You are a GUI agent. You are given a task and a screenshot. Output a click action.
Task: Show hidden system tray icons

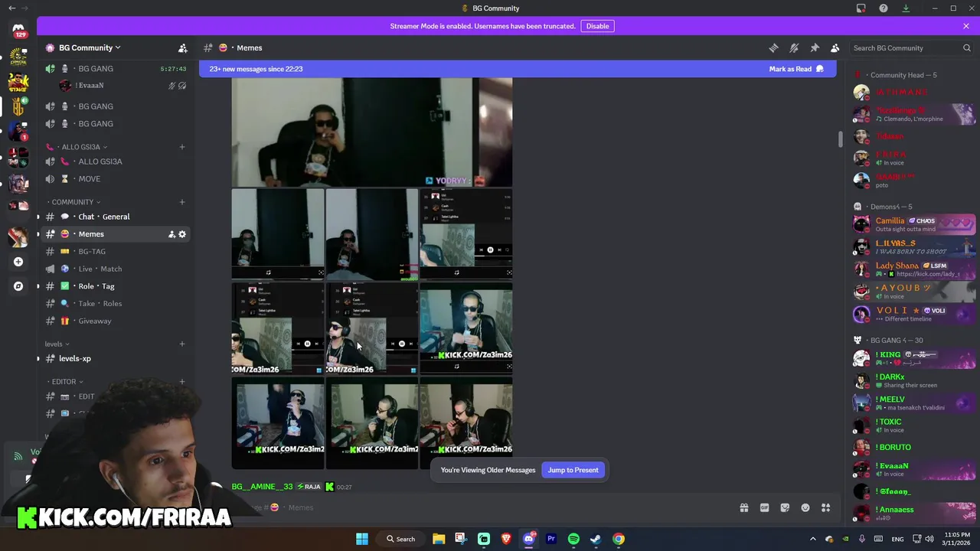813,539
